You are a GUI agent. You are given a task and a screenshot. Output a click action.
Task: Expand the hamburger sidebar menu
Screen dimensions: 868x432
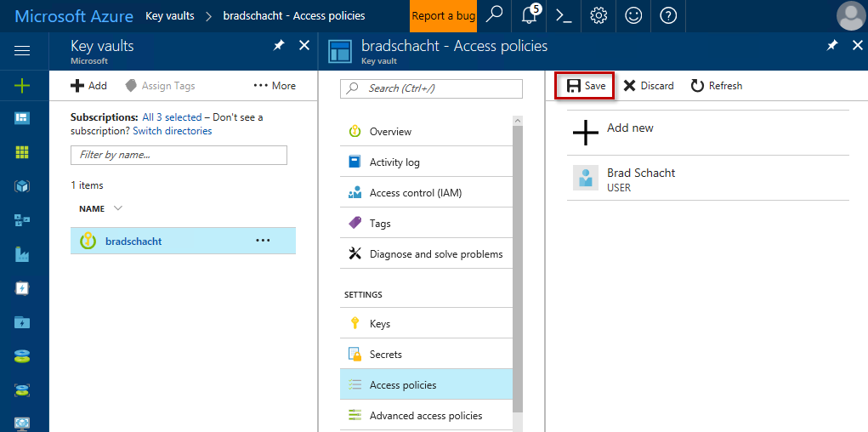point(22,51)
